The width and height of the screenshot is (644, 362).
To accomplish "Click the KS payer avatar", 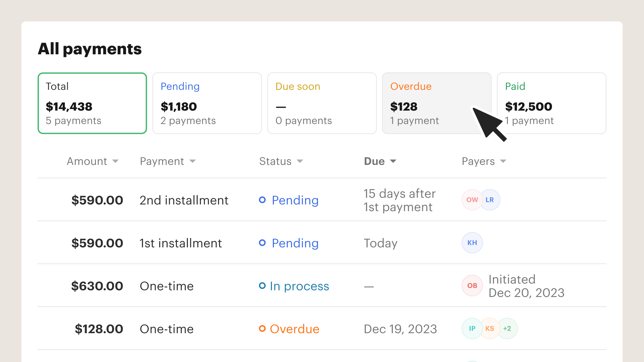I will click(x=489, y=328).
